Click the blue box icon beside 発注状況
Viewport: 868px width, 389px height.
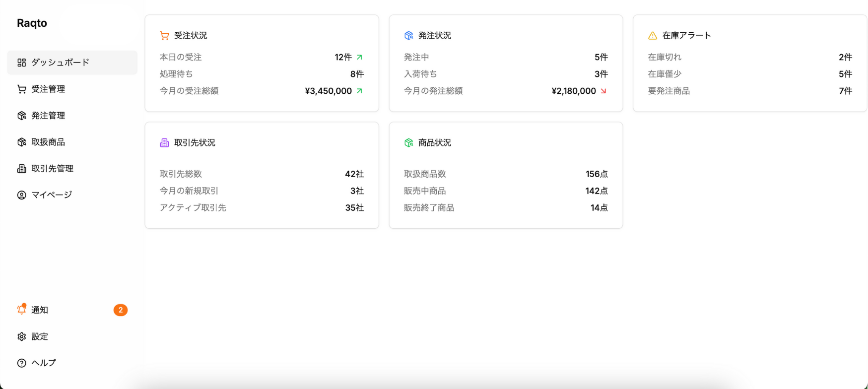(408, 36)
